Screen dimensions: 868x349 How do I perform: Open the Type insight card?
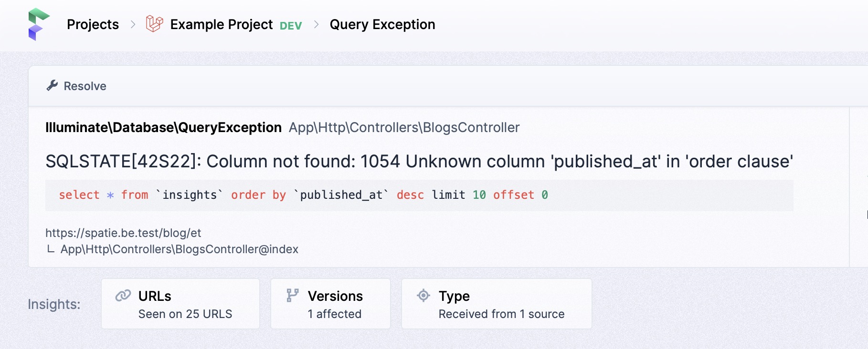[x=497, y=304]
